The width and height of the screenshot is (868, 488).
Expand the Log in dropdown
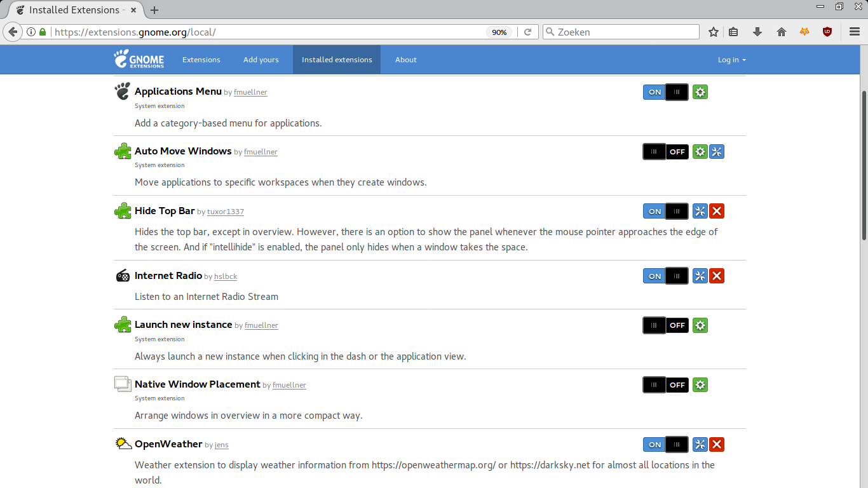point(731,60)
